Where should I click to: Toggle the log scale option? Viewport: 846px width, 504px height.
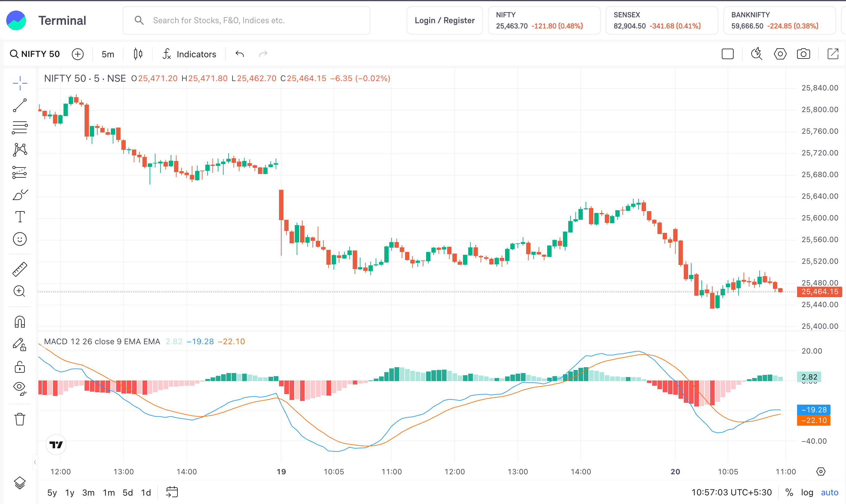(x=807, y=492)
